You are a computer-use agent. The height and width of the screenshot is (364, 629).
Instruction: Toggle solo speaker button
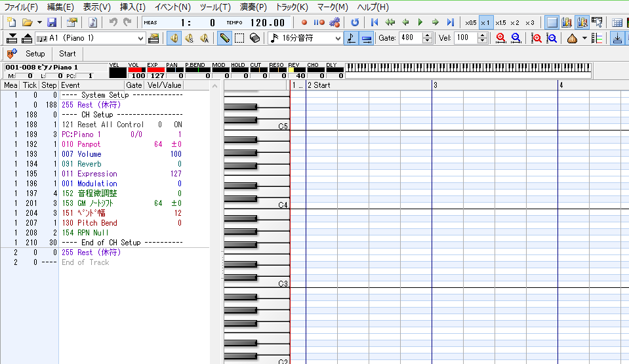[190, 38]
